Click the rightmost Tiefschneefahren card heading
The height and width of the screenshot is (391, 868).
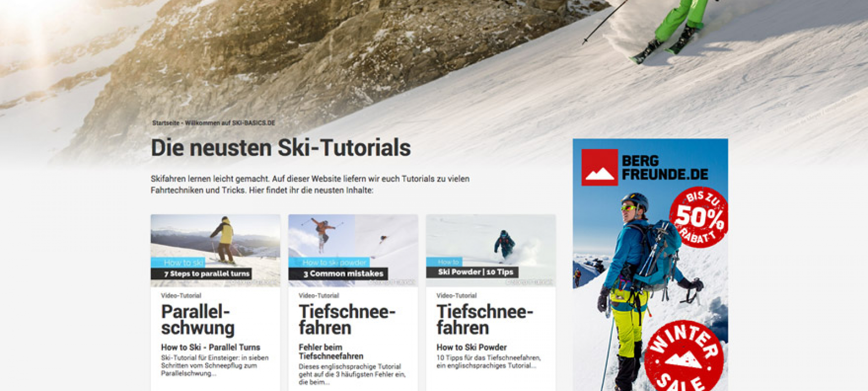(485, 320)
